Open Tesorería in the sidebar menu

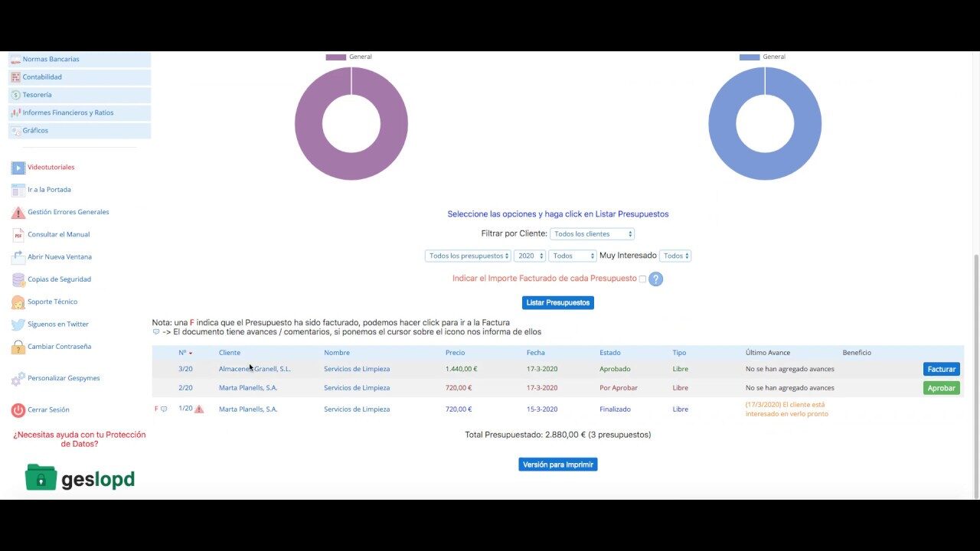[37, 95]
